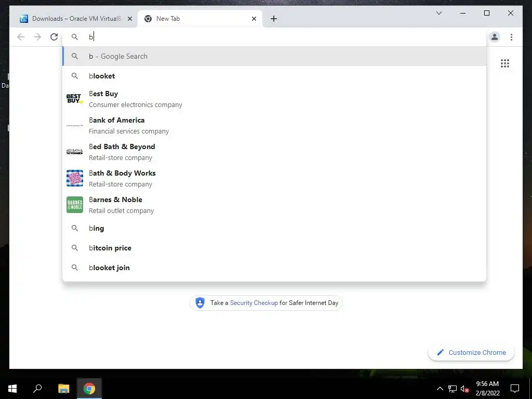532x399 pixels.
Task: Choose Bed Bath & Beyond suggestion
Action: tap(274, 152)
